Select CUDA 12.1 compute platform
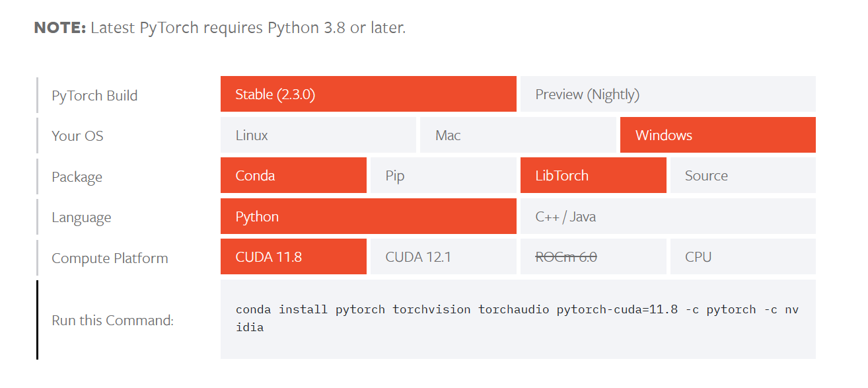The width and height of the screenshot is (868, 388). [443, 256]
